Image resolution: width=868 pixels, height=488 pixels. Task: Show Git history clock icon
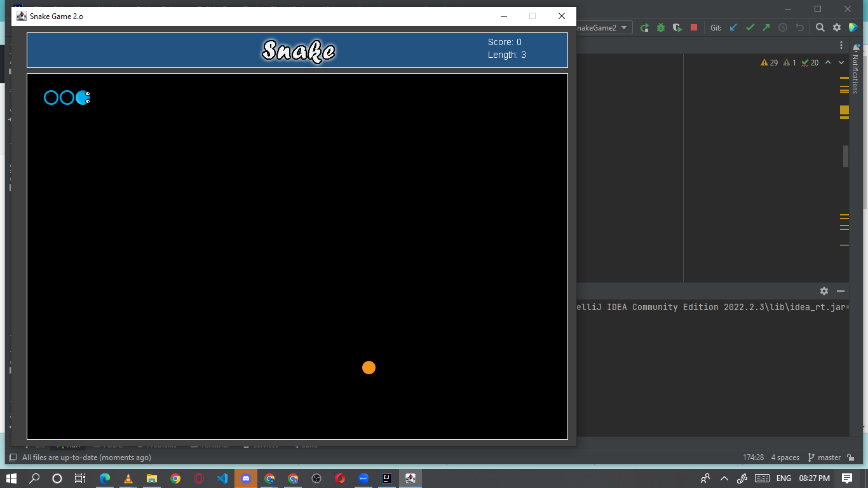coord(783,27)
